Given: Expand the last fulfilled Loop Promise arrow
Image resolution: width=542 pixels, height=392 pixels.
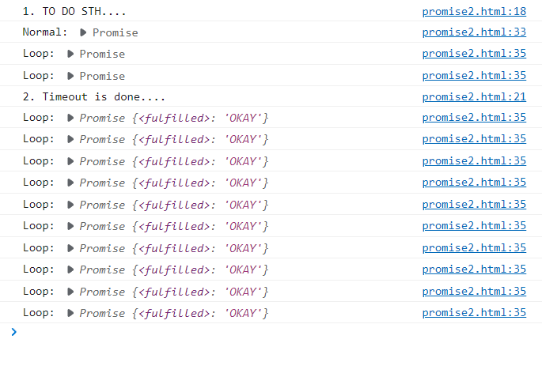Looking at the screenshot, I should (71, 313).
